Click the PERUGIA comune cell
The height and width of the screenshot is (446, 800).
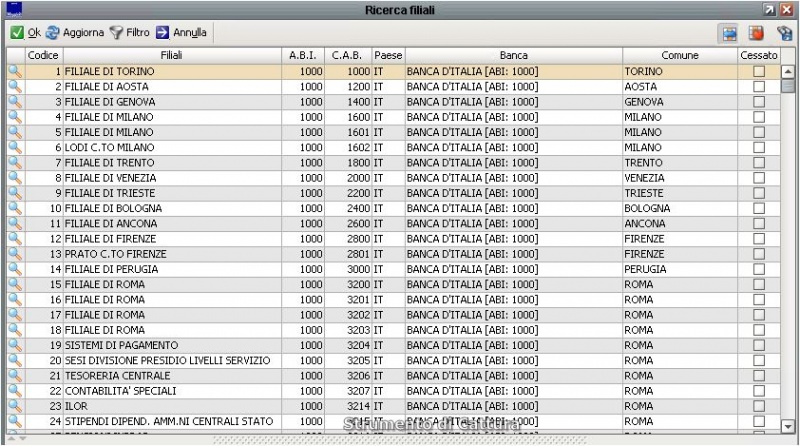point(680,269)
